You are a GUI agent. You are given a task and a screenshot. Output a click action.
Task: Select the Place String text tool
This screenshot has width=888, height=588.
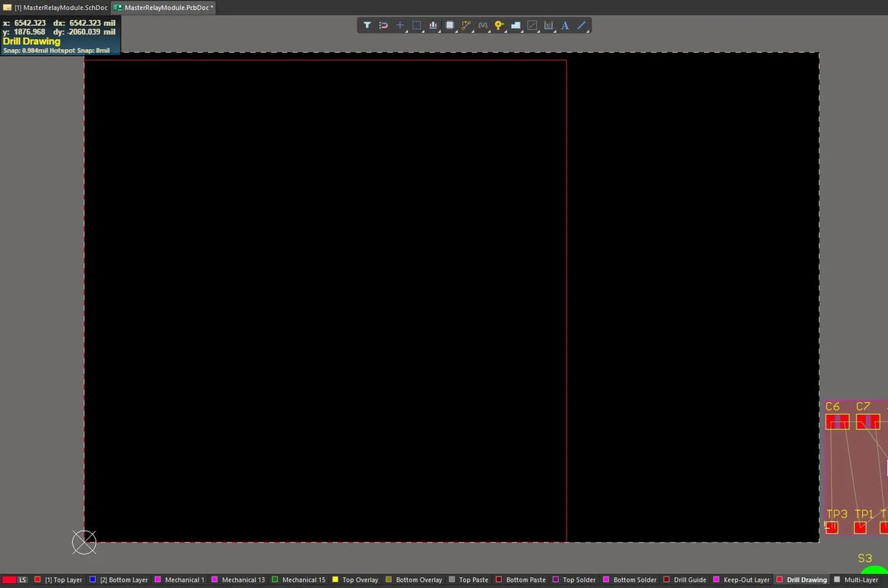[x=565, y=25]
